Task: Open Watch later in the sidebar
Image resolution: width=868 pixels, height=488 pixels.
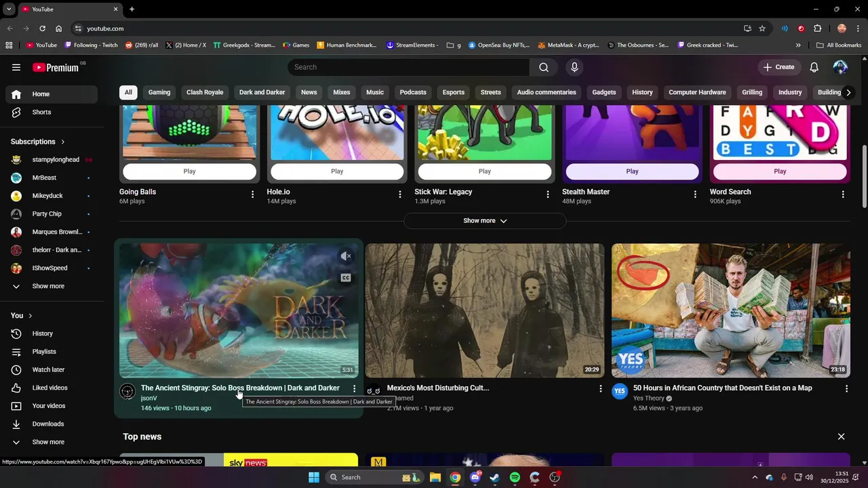Action: (x=52, y=369)
